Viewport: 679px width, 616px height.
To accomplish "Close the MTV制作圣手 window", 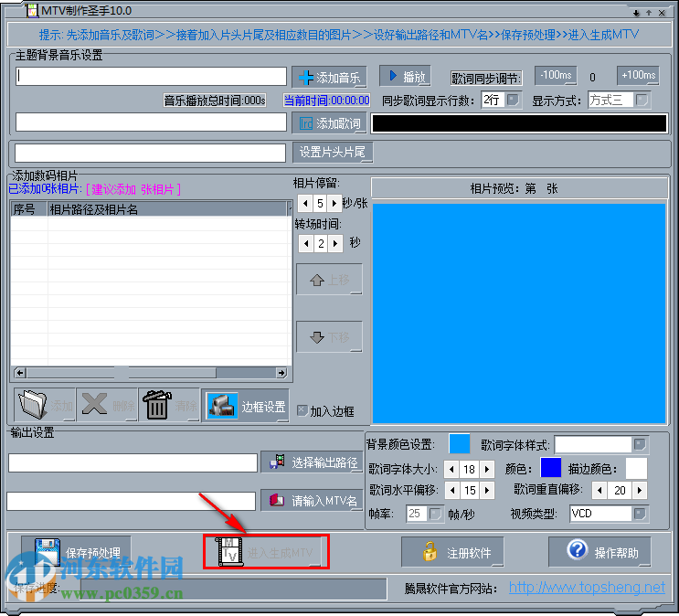I will (x=662, y=13).
